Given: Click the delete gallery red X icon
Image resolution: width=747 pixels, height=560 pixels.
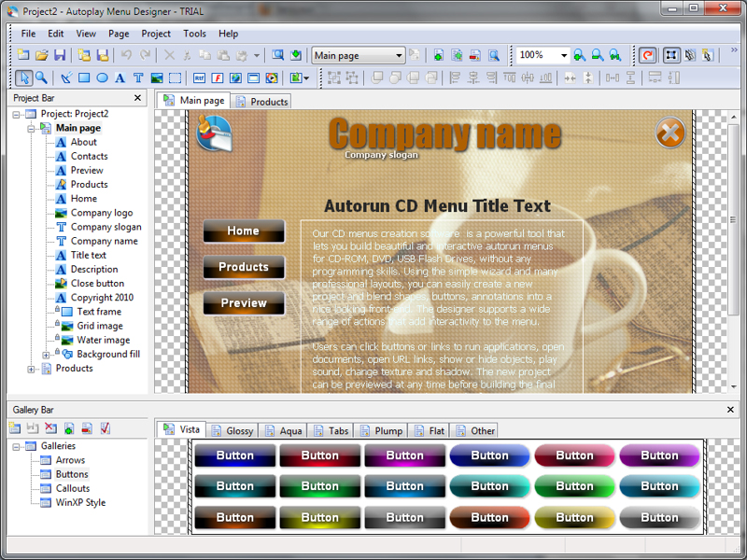Looking at the screenshot, I should (50, 428).
